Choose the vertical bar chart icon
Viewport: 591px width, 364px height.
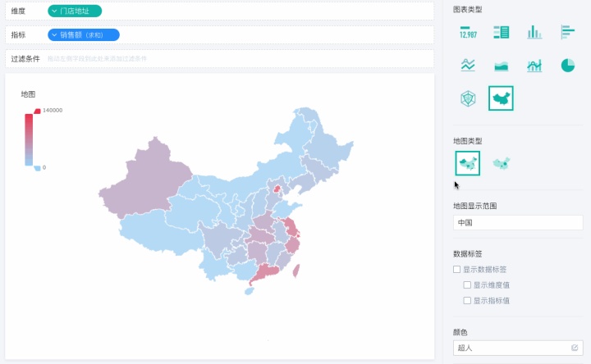tap(534, 32)
